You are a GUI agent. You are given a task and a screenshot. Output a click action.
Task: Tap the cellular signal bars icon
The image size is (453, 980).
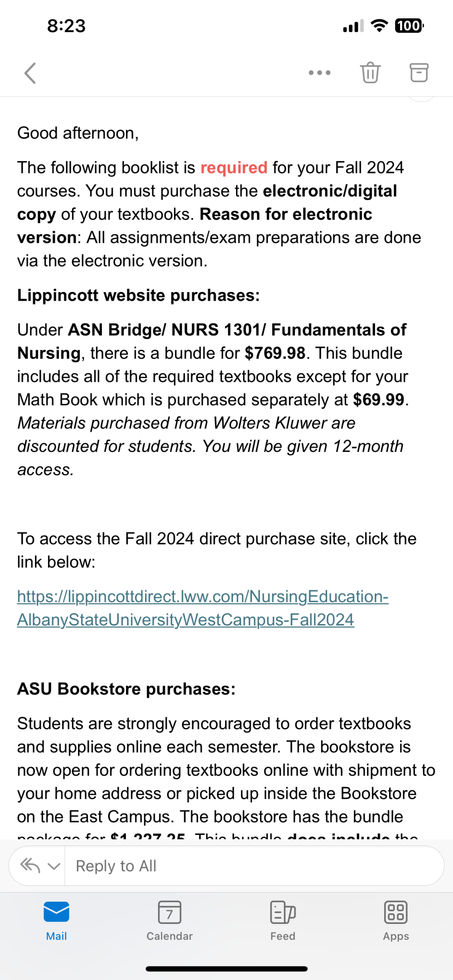click(353, 26)
